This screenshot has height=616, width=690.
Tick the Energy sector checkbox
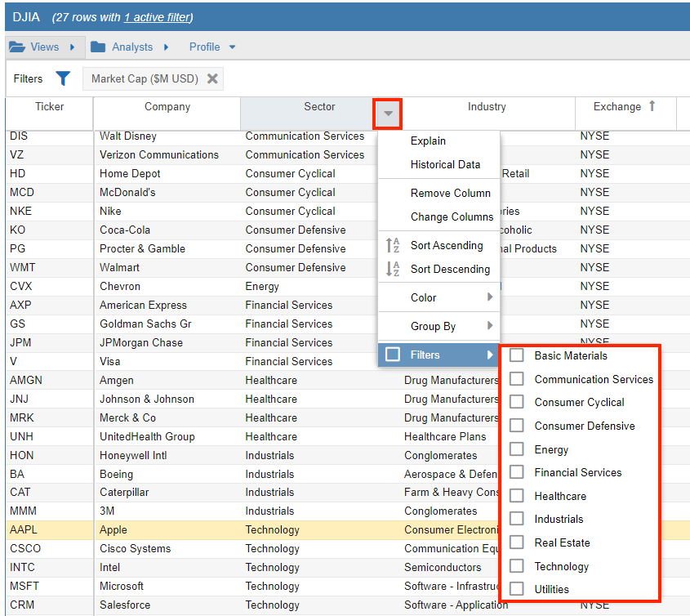coord(517,449)
